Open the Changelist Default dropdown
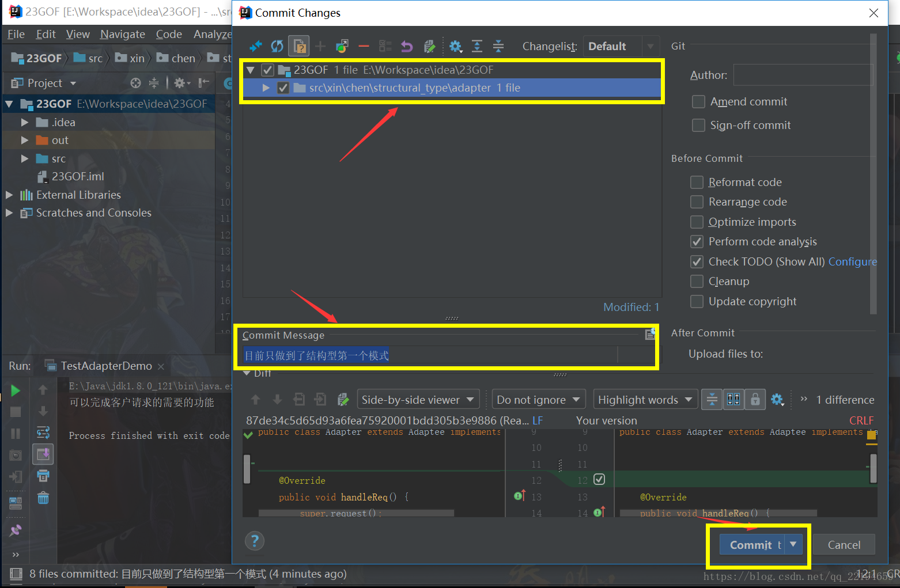This screenshot has width=900, height=588. 621,46
